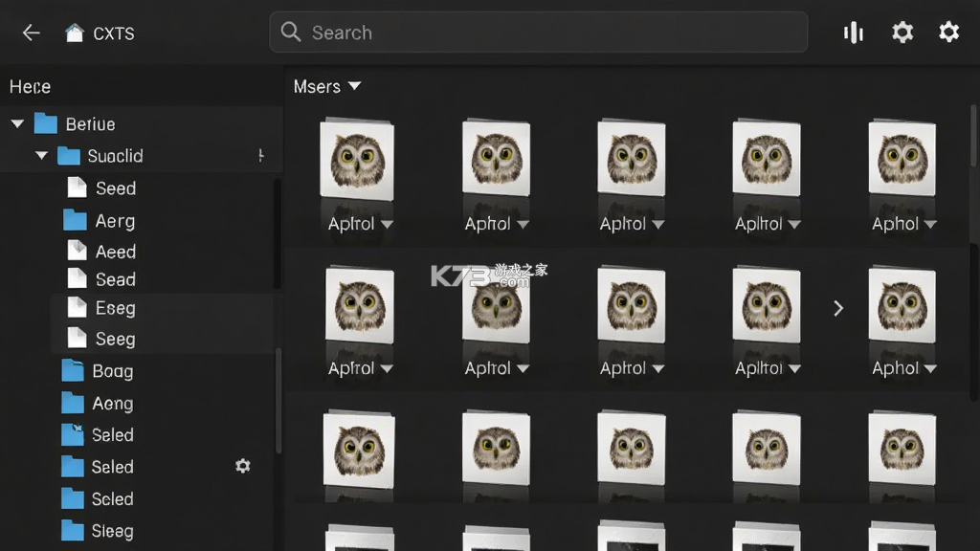
Task: Open the CXTS home icon
Action: (75, 33)
